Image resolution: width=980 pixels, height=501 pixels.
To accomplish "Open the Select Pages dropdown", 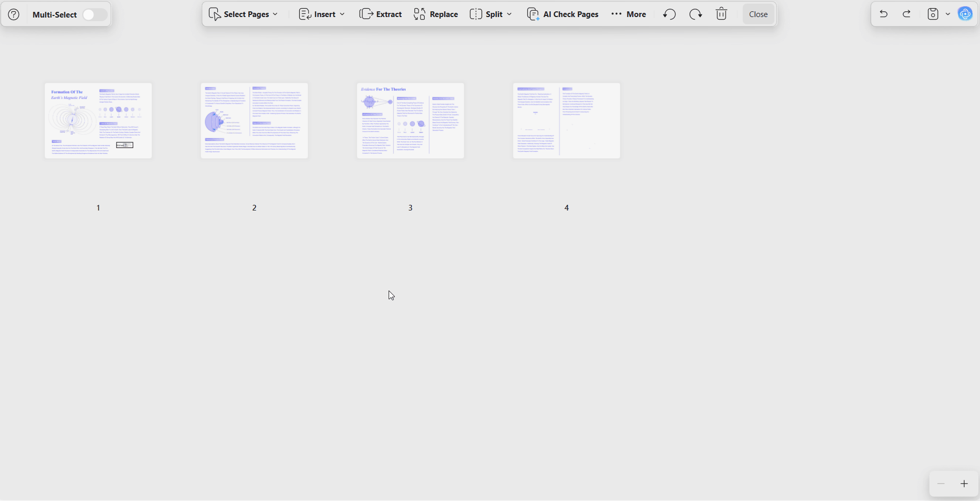I will point(243,14).
